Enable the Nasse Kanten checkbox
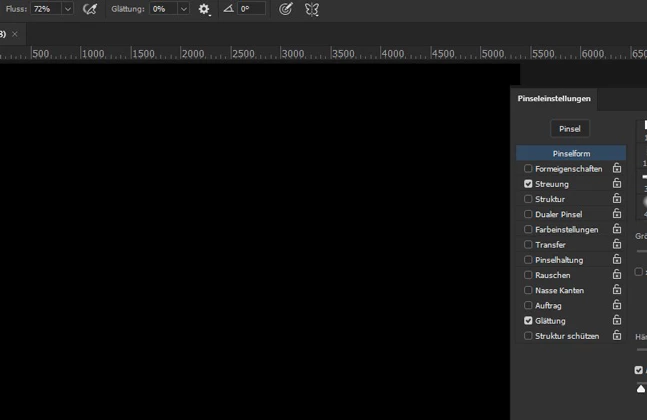Screen dimensions: 647x420 coord(528,290)
